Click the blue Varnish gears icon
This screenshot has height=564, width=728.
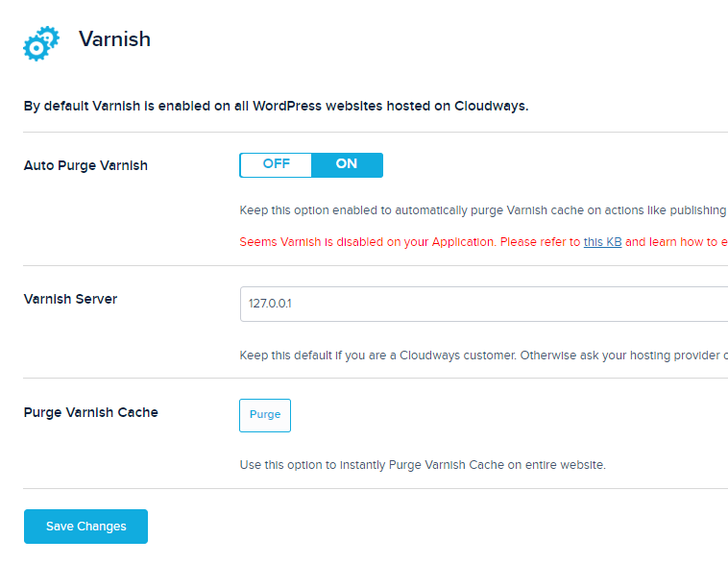pyautogui.click(x=41, y=43)
